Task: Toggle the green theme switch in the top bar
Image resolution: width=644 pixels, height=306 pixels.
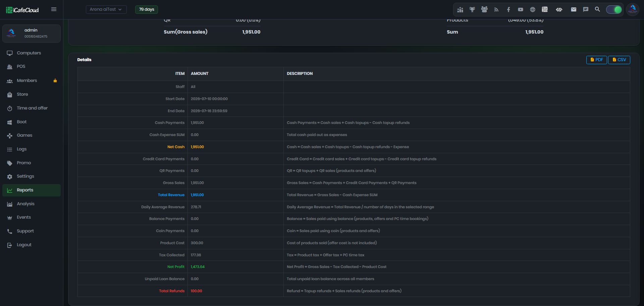Action: [614, 9]
